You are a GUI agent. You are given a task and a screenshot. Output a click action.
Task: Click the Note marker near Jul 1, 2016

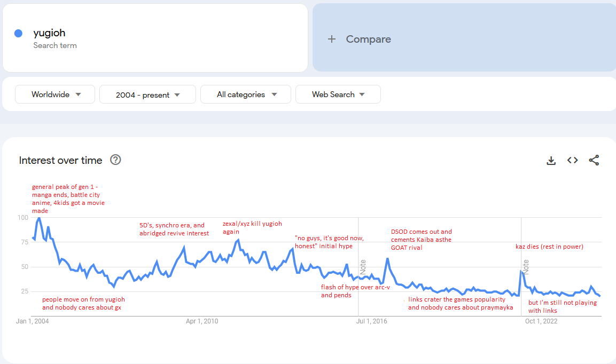pyautogui.click(x=363, y=267)
